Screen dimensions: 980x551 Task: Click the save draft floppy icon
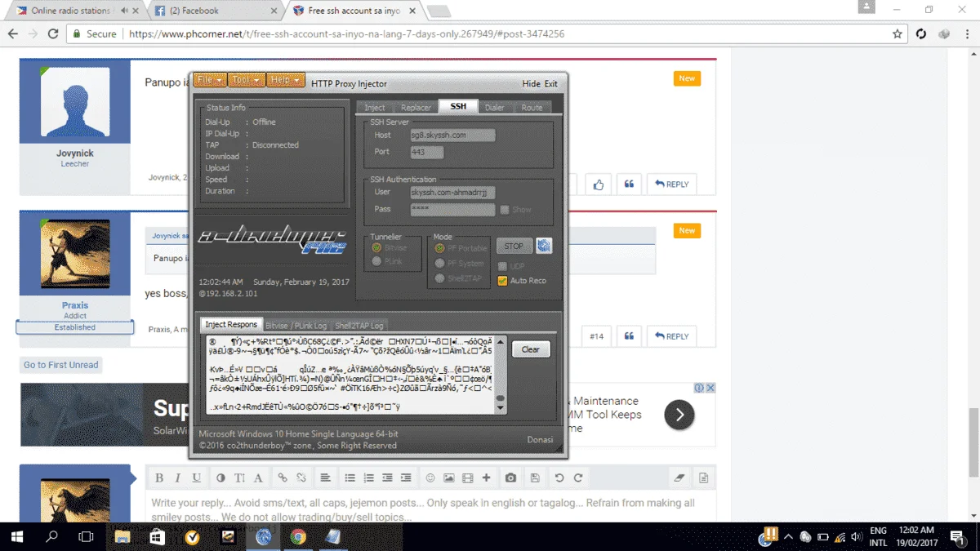pyautogui.click(x=535, y=478)
